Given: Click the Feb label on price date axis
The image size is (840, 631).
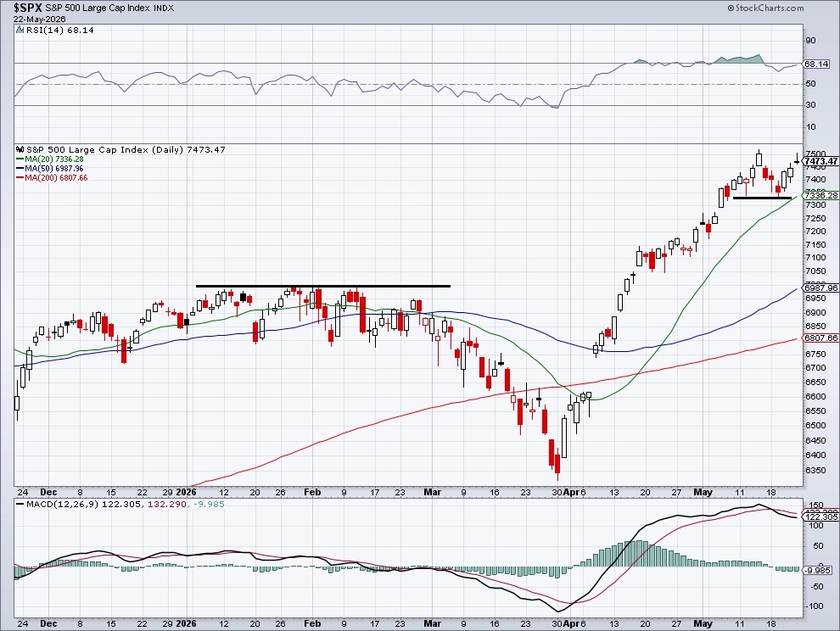Looking at the screenshot, I should click(x=312, y=492).
